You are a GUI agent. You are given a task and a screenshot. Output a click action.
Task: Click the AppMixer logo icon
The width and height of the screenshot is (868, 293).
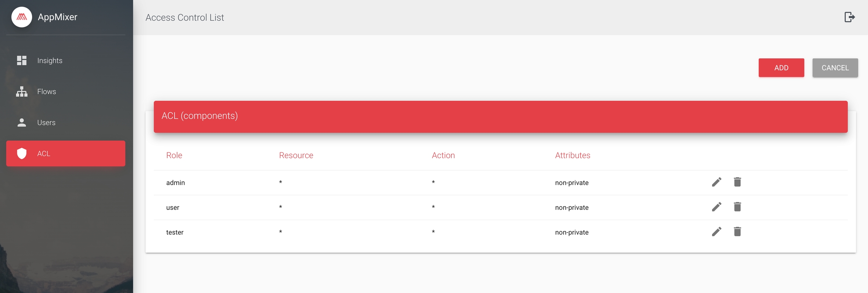[22, 17]
